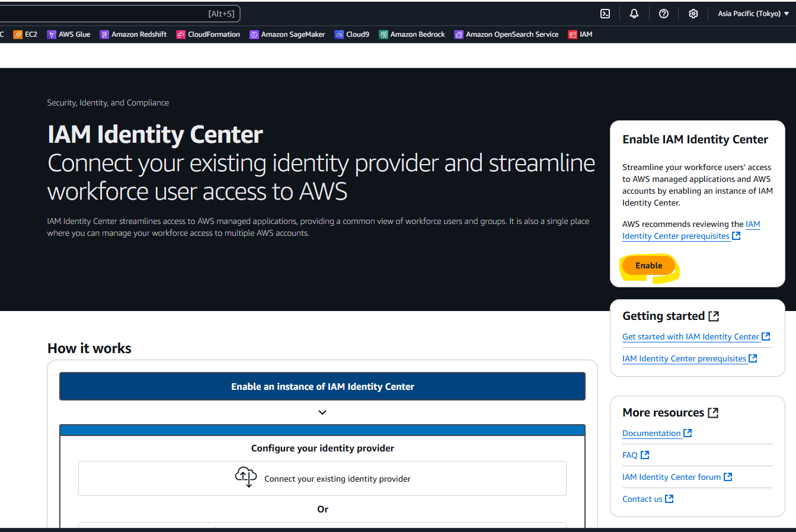This screenshot has width=796, height=532.
Task: Open the FAQ link
Action: coord(630,455)
